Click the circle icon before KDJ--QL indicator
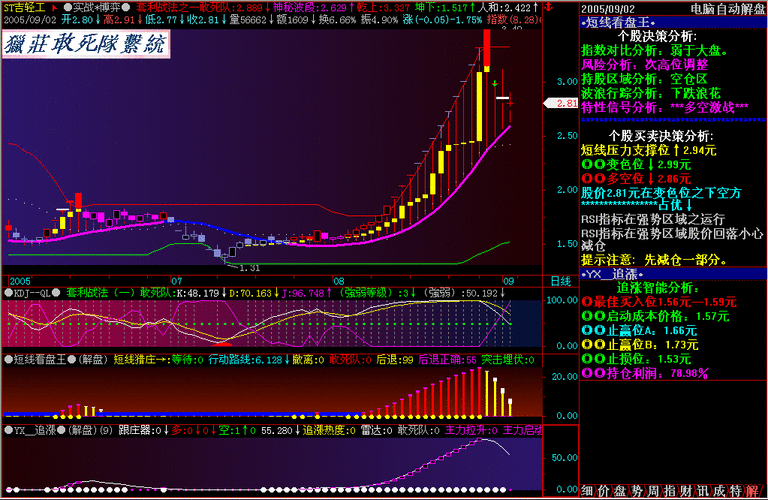The width and height of the screenshot is (768, 500). click(x=8, y=294)
